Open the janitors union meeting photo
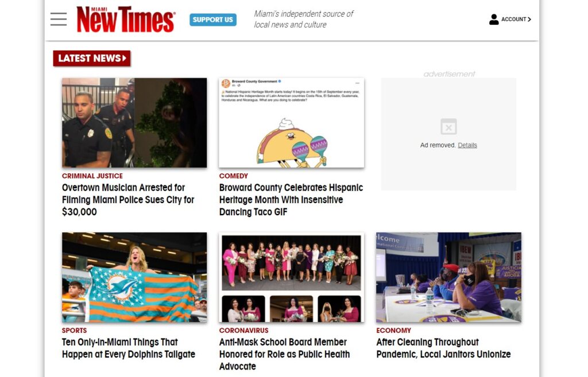Image resolution: width=588 pixels, height=377 pixels. 448,277
